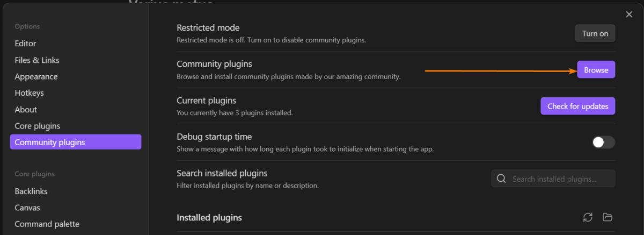The image size is (644, 235).
Task: Show the About section
Action: [x=26, y=109]
